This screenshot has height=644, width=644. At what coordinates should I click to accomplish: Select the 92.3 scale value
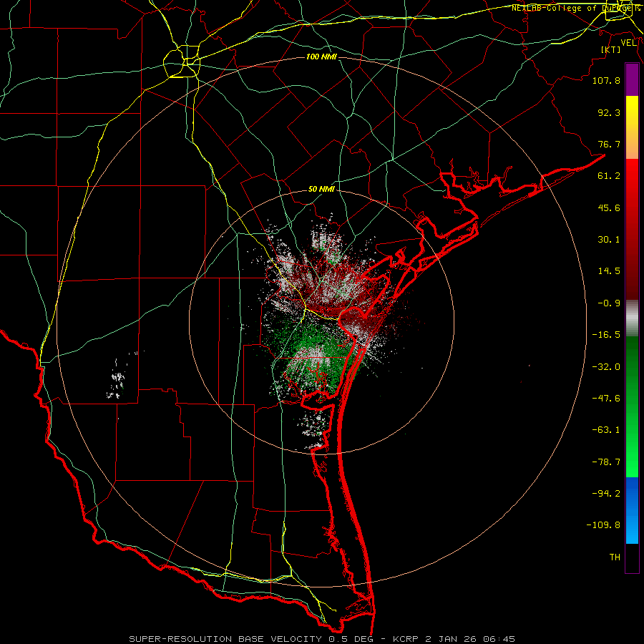(609, 112)
